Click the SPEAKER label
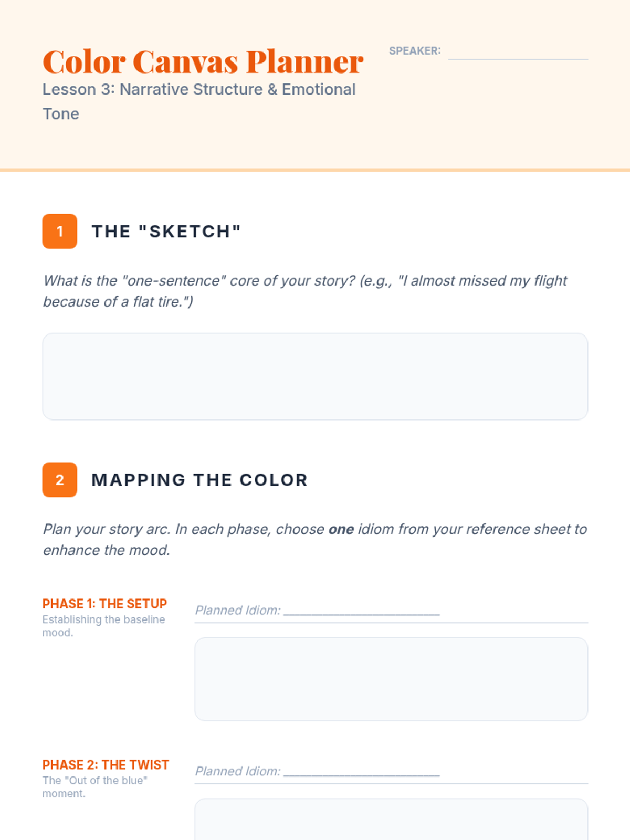 (415, 51)
